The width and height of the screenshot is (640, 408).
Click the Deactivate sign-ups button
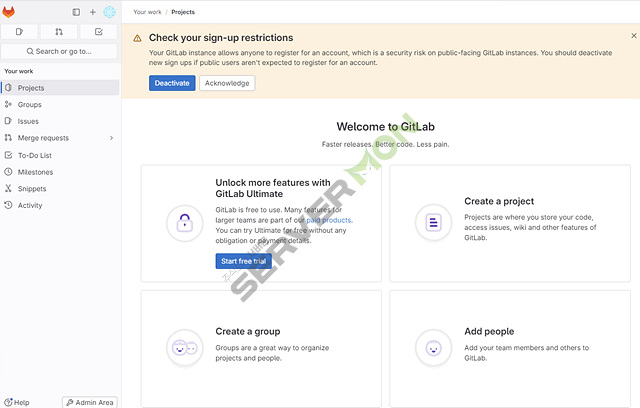(x=172, y=83)
